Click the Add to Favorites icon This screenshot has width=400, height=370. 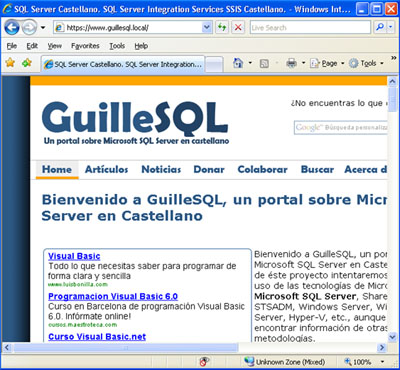[27, 63]
